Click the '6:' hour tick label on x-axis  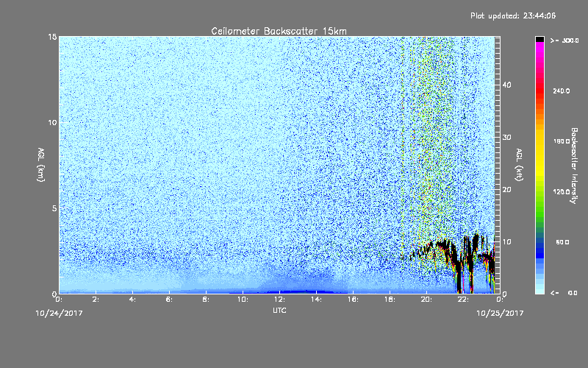[170, 300]
